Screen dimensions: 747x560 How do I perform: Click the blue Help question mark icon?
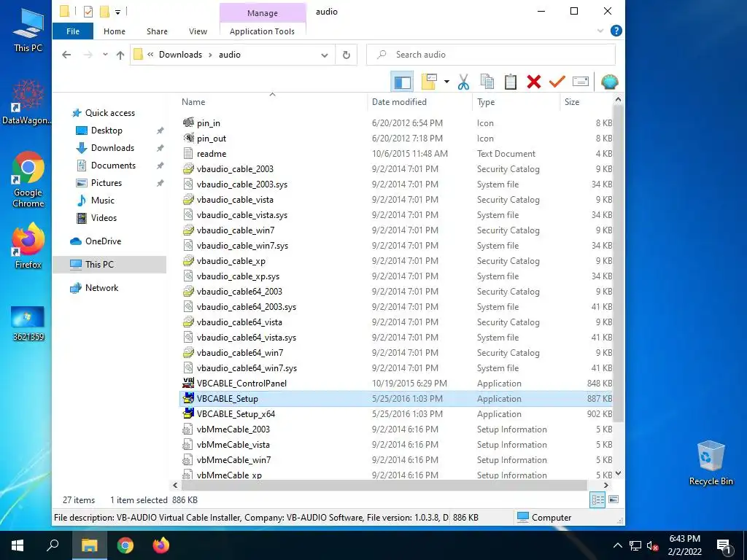point(616,31)
